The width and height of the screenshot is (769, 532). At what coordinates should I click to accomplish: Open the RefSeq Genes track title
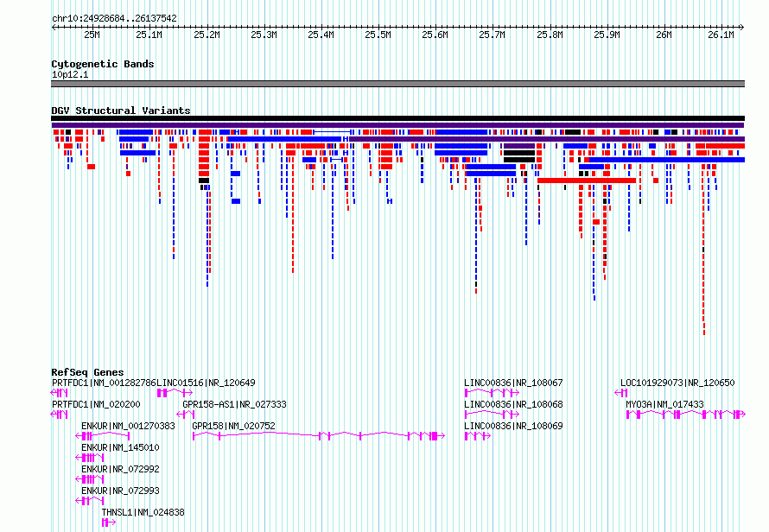tap(87, 372)
